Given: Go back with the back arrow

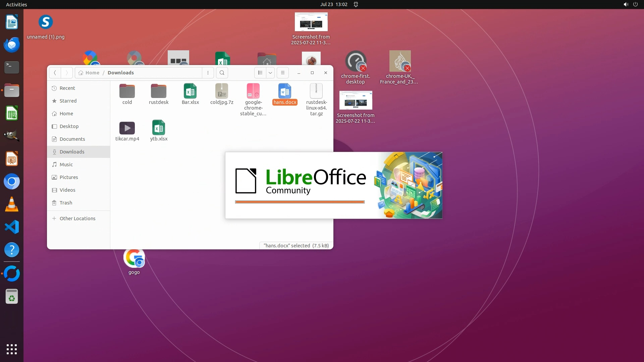Looking at the screenshot, I should tap(55, 73).
